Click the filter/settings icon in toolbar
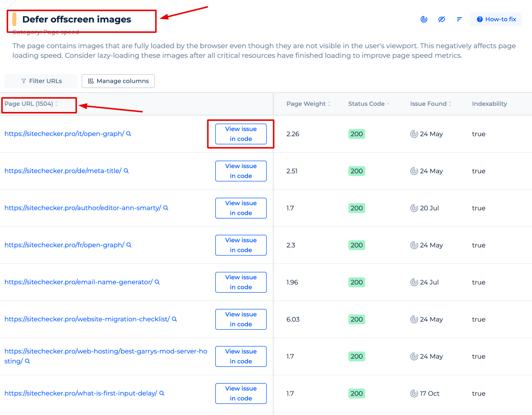This screenshot has width=532, height=415. click(x=459, y=19)
